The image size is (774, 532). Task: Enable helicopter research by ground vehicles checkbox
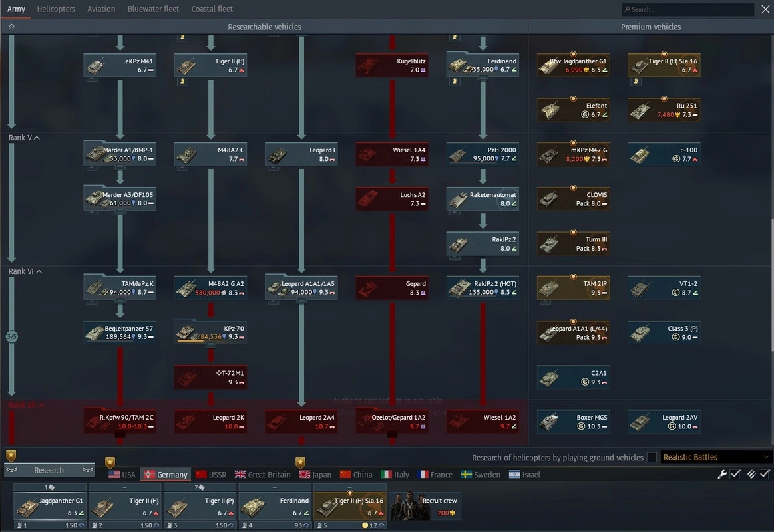652,457
